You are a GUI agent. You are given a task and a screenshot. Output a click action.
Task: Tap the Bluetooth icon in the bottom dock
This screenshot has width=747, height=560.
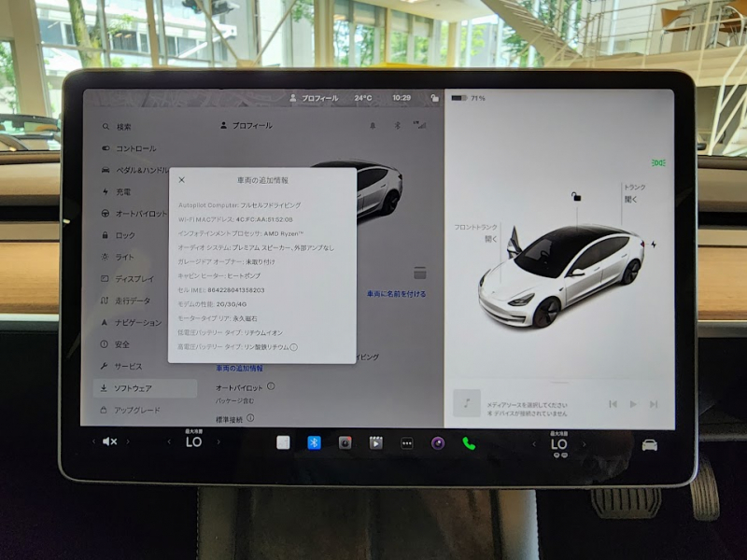point(314,442)
